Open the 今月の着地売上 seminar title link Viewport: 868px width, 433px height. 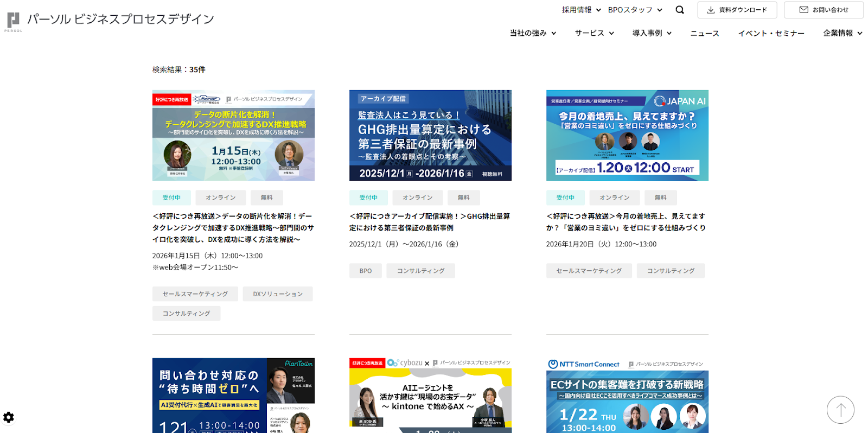pyautogui.click(x=626, y=222)
